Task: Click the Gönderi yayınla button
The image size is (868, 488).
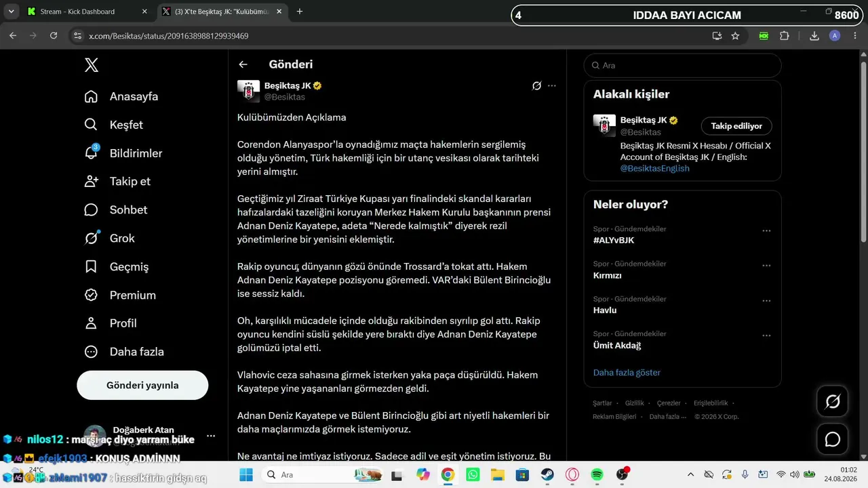Action: [x=142, y=385]
